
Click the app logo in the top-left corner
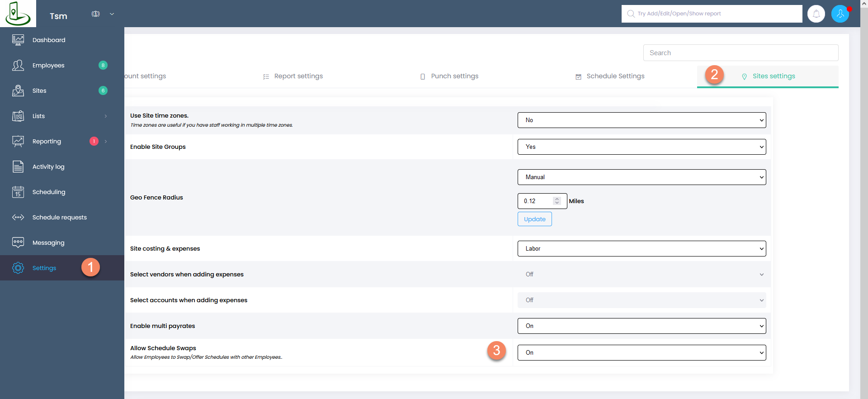click(18, 13)
